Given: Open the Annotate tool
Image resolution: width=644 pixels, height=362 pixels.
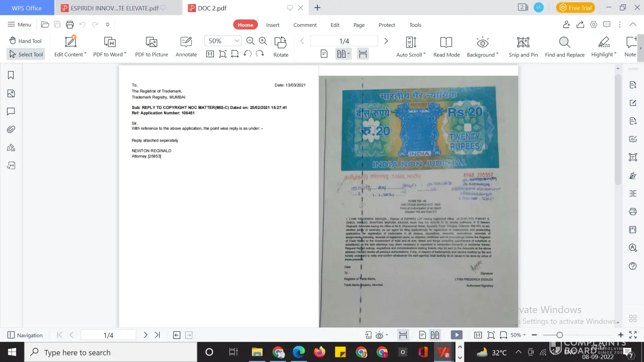Looking at the screenshot, I should click(186, 47).
